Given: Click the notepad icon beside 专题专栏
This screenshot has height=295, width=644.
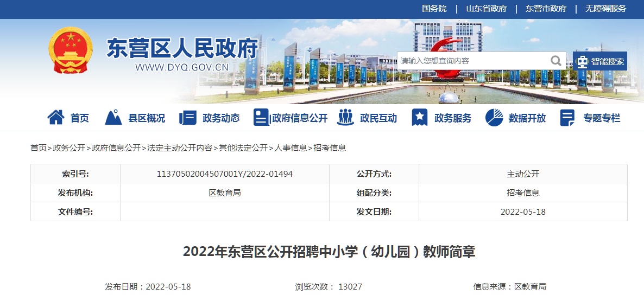Looking at the screenshot, I should click(x=567, y=118).
